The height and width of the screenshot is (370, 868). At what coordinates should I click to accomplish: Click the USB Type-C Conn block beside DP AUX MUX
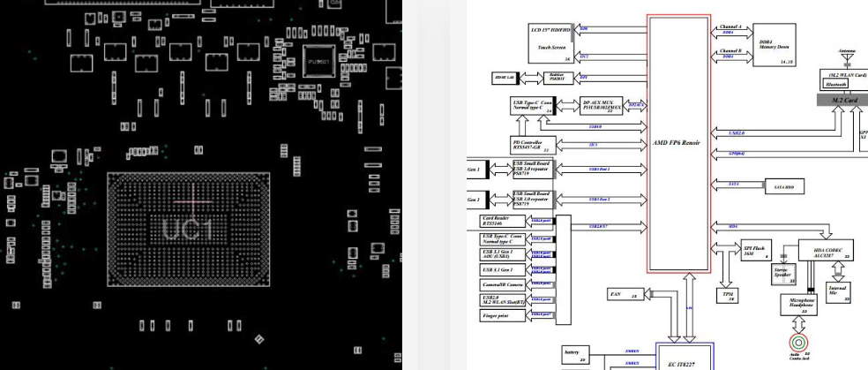pos(532,106)
